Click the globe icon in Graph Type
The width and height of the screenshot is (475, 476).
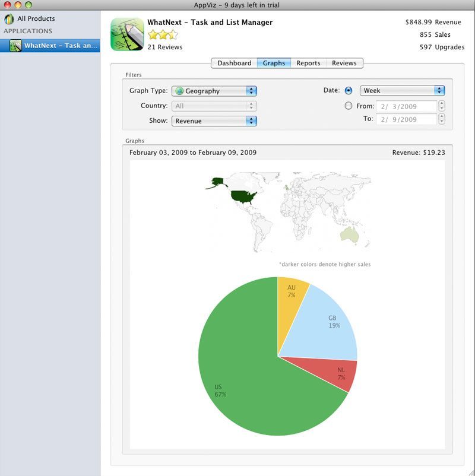tap(179, 91)
